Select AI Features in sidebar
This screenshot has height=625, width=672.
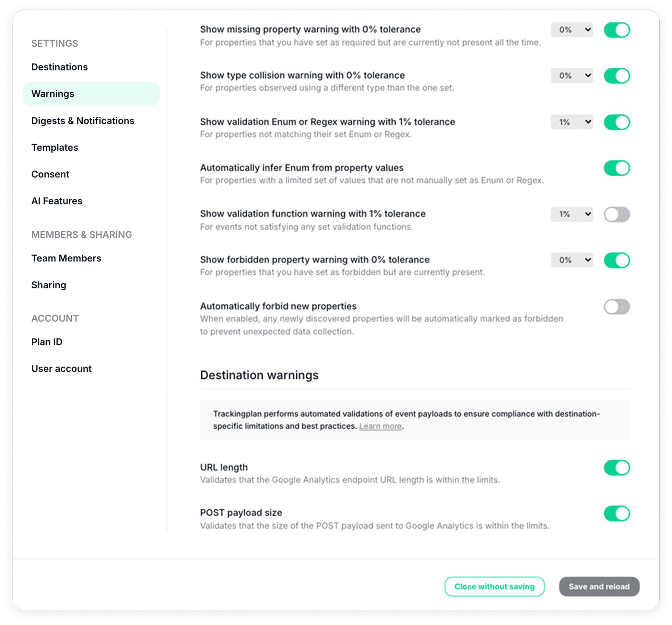coord(57,201)
